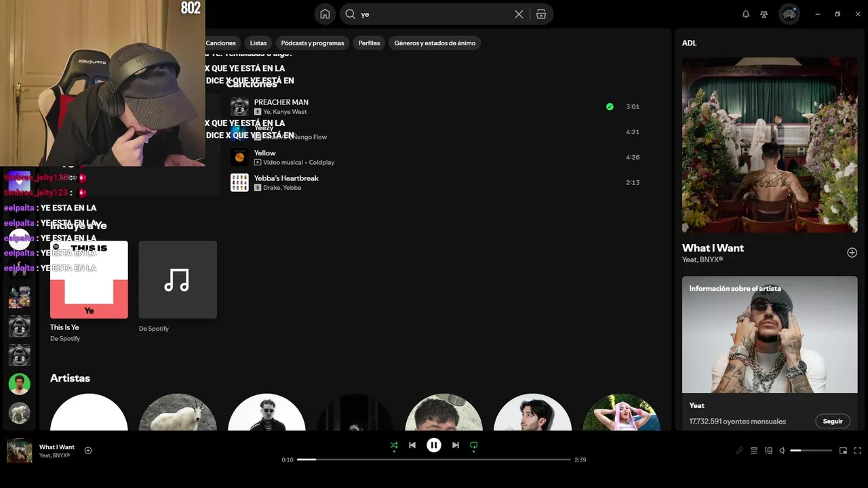Skip to the previous track
Image resolution: width=868 pixels, height=488 pixels.
[412, 445]
